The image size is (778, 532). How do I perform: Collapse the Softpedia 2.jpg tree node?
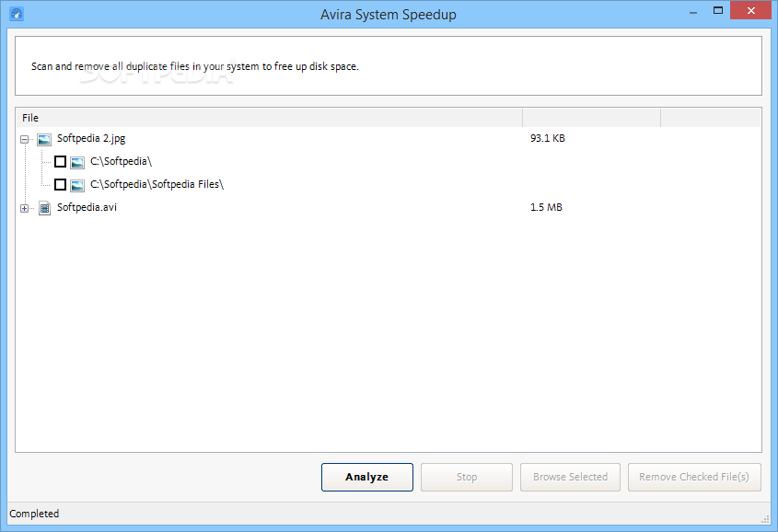tap(24, 139)
